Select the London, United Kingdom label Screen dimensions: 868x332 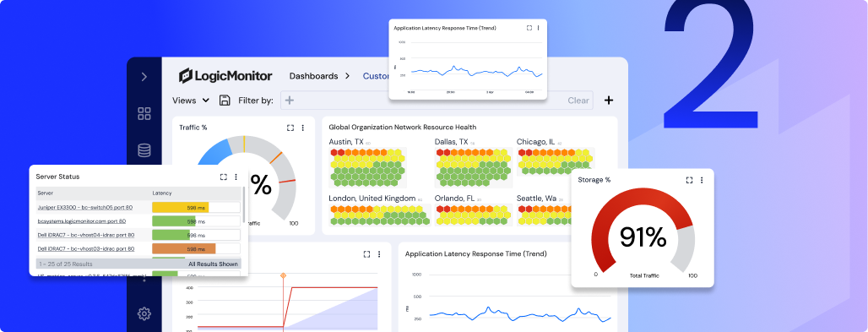click(x=372, y=198)
